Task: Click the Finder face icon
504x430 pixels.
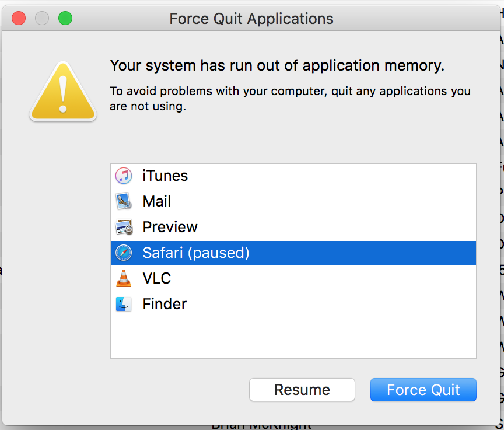Action: (124, 304)
